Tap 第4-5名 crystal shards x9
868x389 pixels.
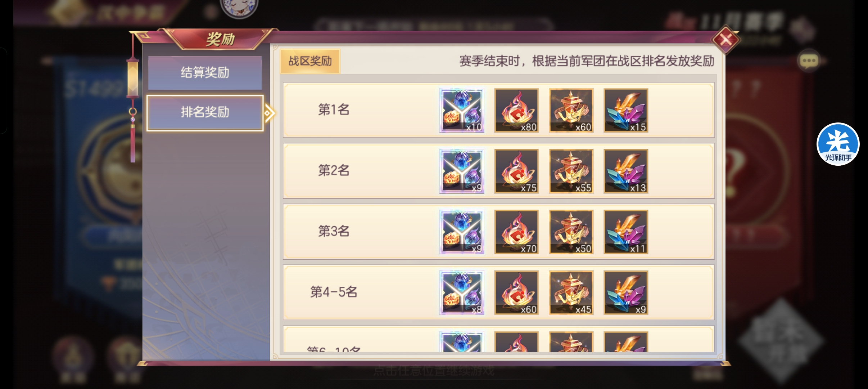(626, 293)
